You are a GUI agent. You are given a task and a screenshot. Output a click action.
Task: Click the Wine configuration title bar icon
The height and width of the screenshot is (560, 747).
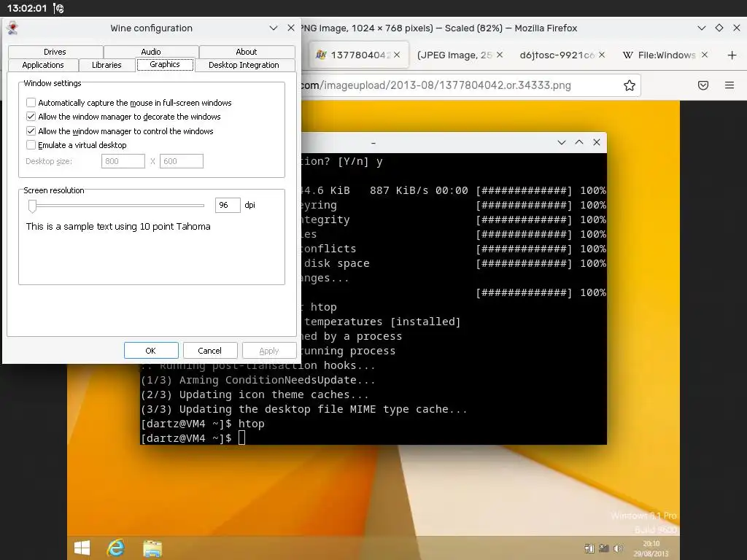pyautogui.click(x=13, y=28)
